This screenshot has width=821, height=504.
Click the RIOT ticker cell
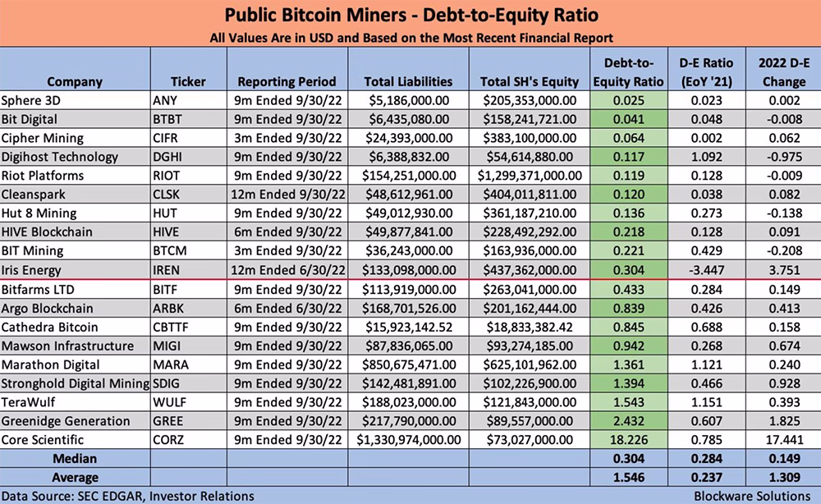pyautogui.click(x=189, y=176)
